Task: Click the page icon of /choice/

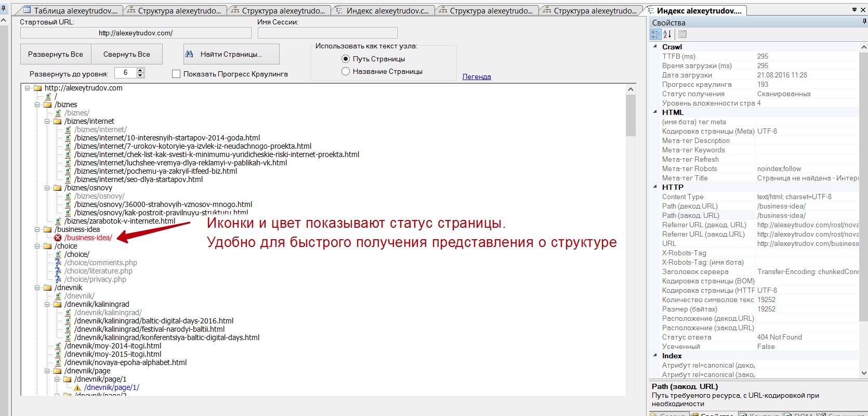Action: [x=58, y=254]
